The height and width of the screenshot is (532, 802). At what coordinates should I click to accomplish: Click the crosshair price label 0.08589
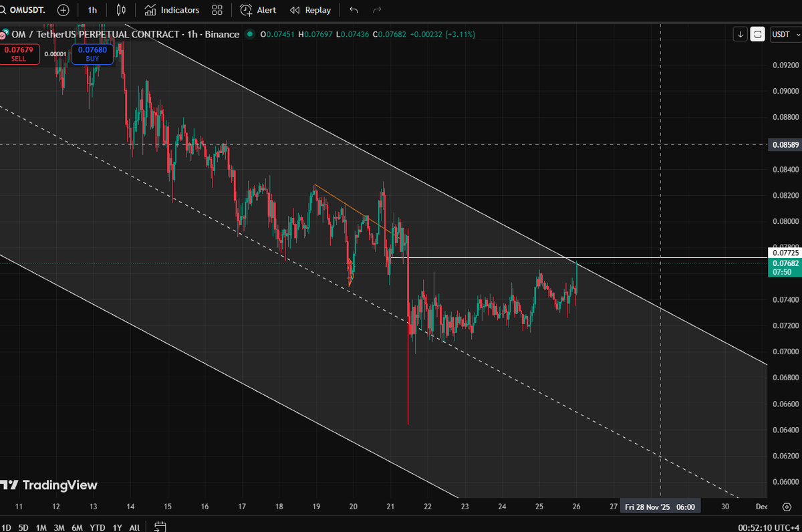point(785,144)
